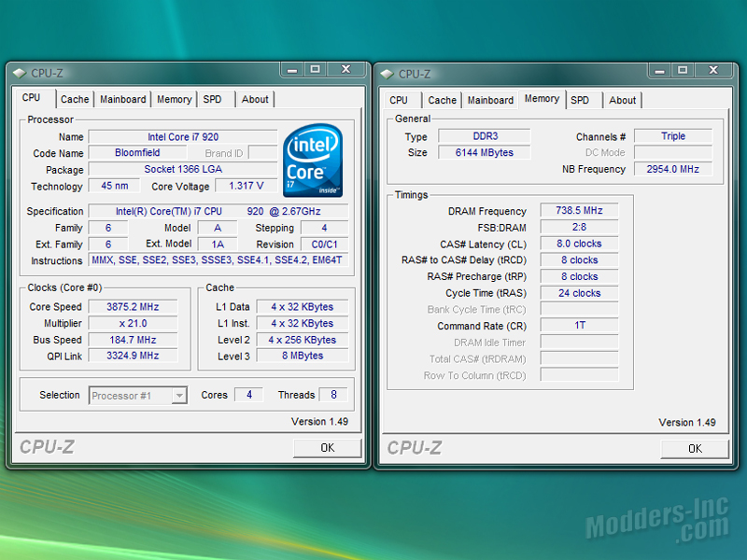Click the L1 Data cache value
The image size is (747, 560).
coord(303,307)
